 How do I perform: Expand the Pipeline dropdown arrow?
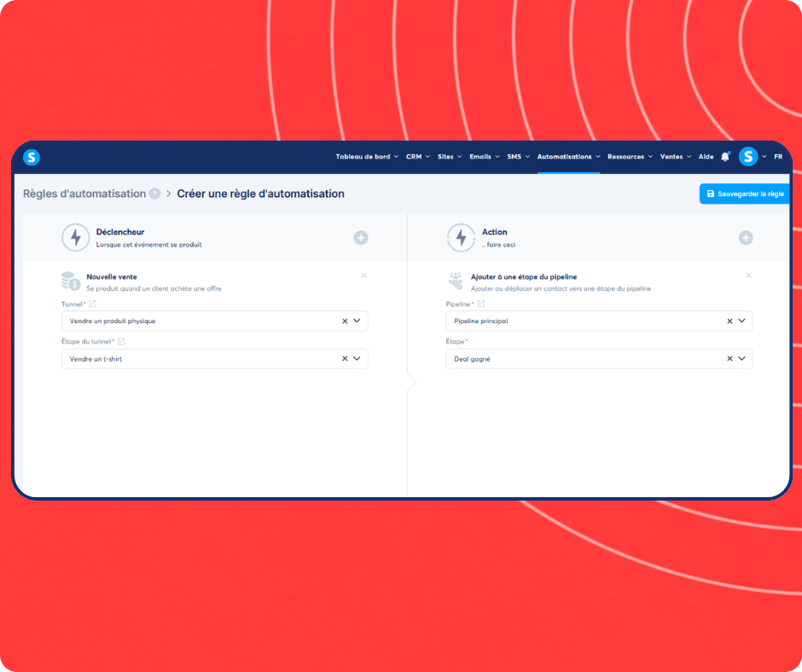click(741, 322)
